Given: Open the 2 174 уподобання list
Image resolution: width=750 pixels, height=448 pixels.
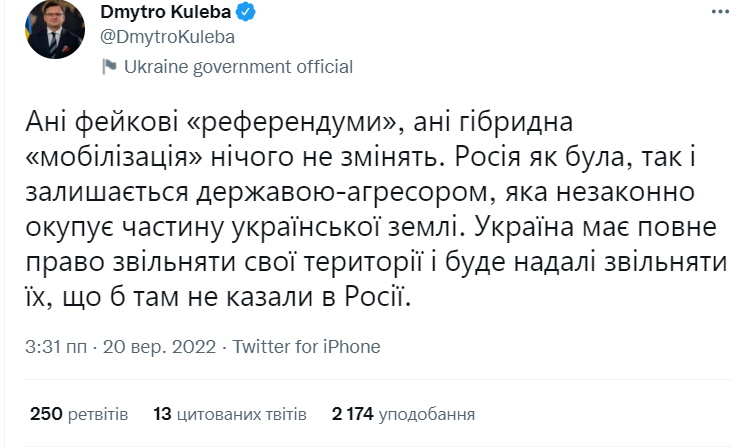Looking at the screenshot, I should [404, 413].
